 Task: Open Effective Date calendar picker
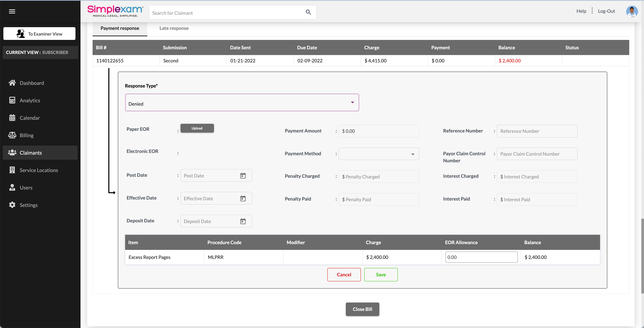(x=243, y=199)
